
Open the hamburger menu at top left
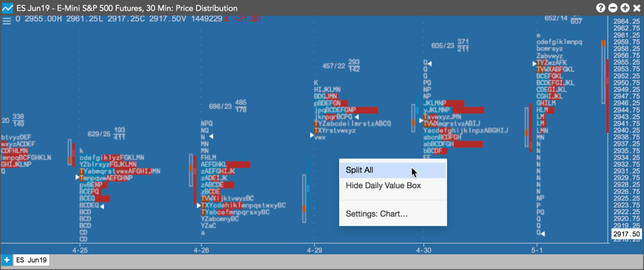pos(7,21)
